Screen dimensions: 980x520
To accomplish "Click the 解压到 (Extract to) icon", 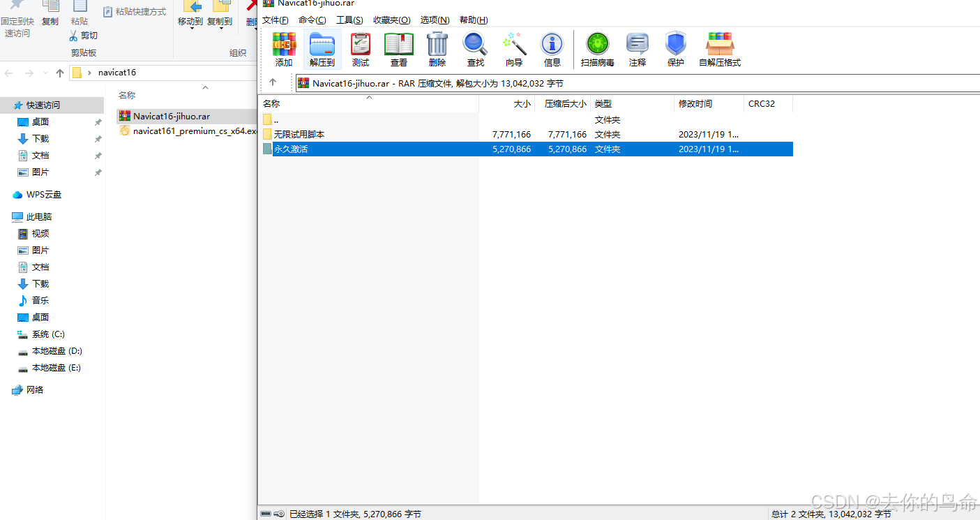I will pyautogui.click(x=322, y=50).
